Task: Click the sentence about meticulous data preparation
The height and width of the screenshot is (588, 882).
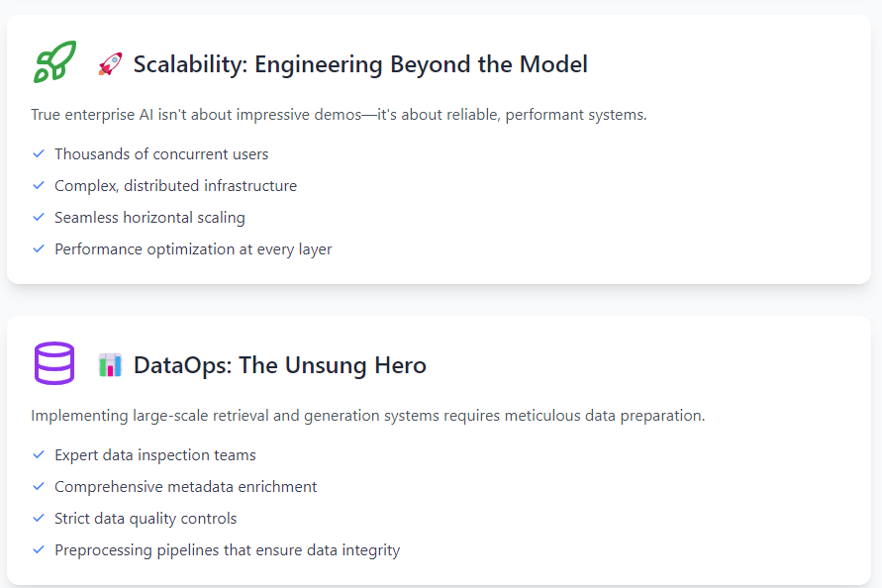Action: [368, 415]
